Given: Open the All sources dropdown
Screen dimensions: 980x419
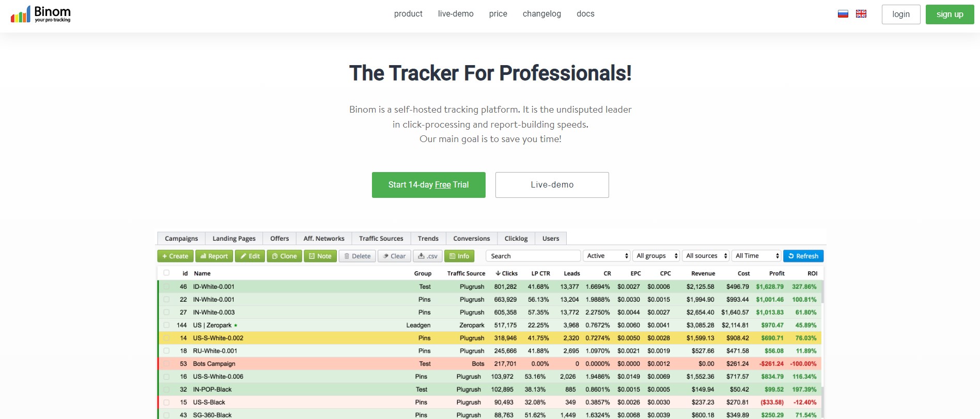Looking at the screenshot, I should (706, 256).
